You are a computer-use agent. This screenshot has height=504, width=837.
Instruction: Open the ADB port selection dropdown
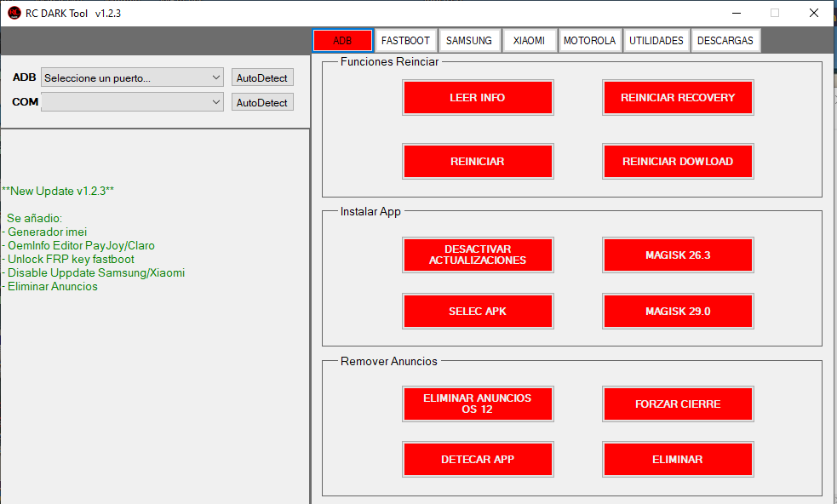(x=132, y=77)
